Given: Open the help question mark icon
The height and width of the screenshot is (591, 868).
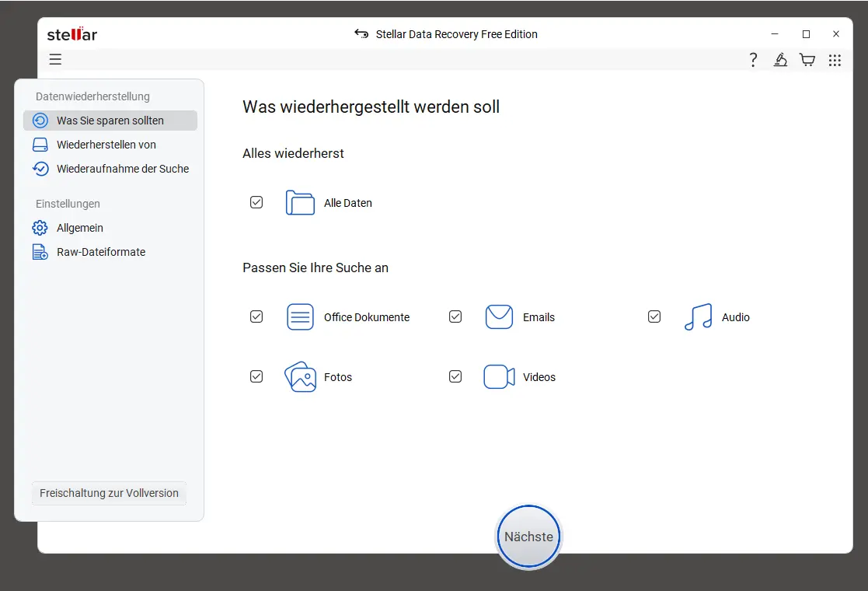Looking at the screenshot, I should pyautogui.click(x=753, y=60).
